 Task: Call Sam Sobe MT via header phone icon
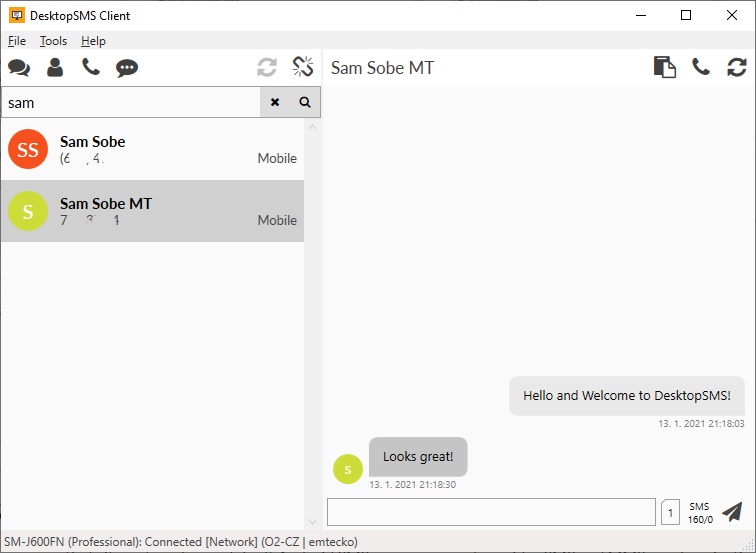click(701, 67)
